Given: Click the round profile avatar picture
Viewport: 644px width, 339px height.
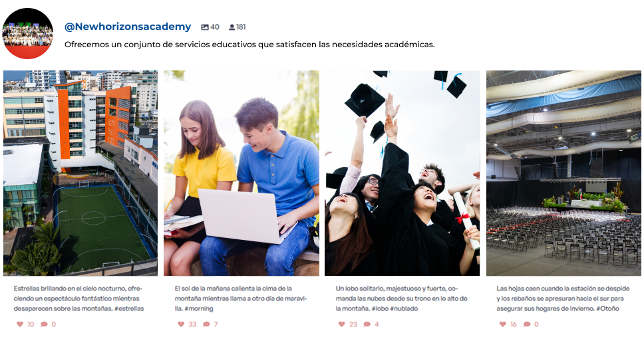Looking at the screenshot, I should [27, 33].
